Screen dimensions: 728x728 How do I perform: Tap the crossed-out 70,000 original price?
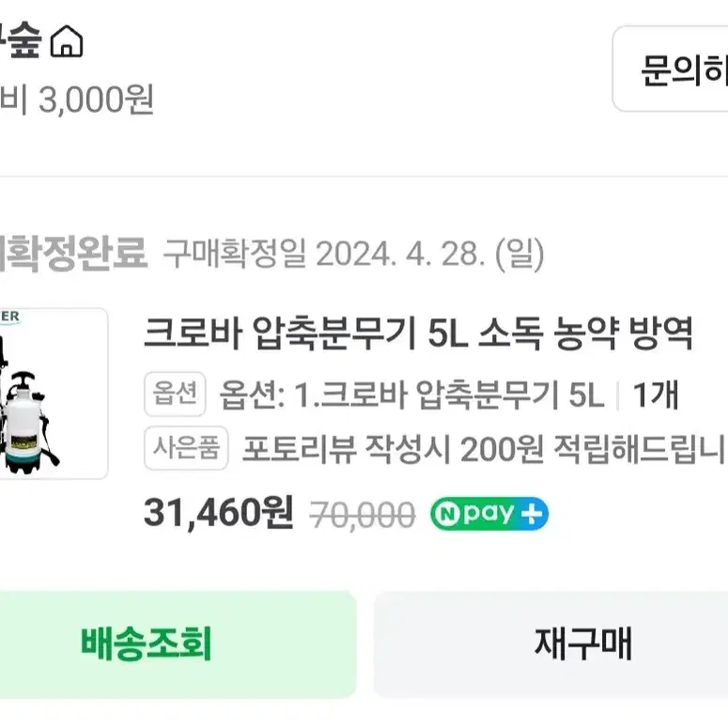coord(363,515)
